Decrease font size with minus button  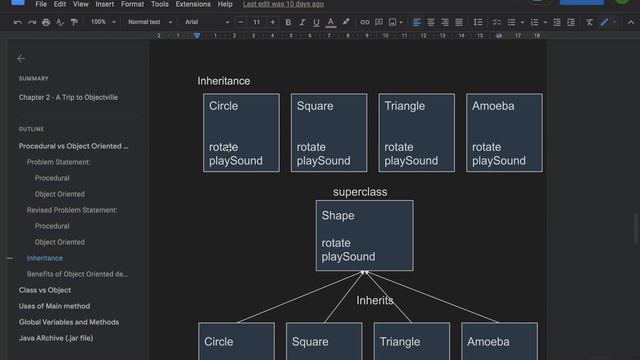[x=240, y=22]
